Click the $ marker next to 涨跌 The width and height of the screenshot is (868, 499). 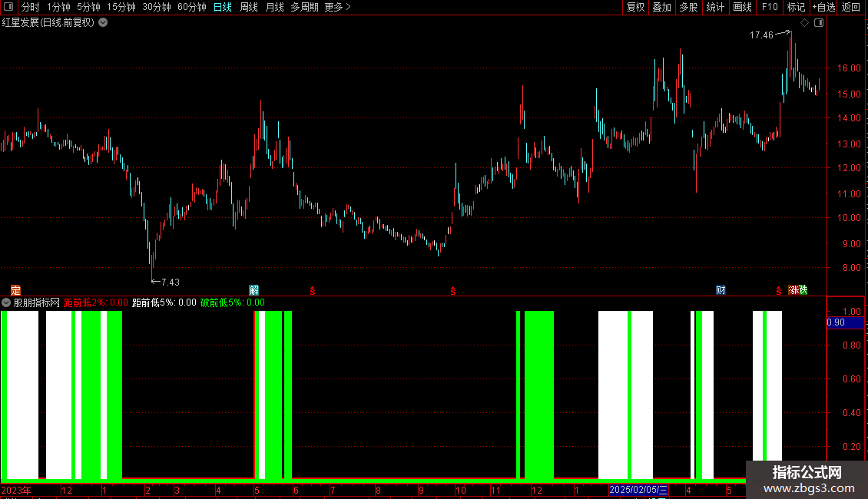779,290
